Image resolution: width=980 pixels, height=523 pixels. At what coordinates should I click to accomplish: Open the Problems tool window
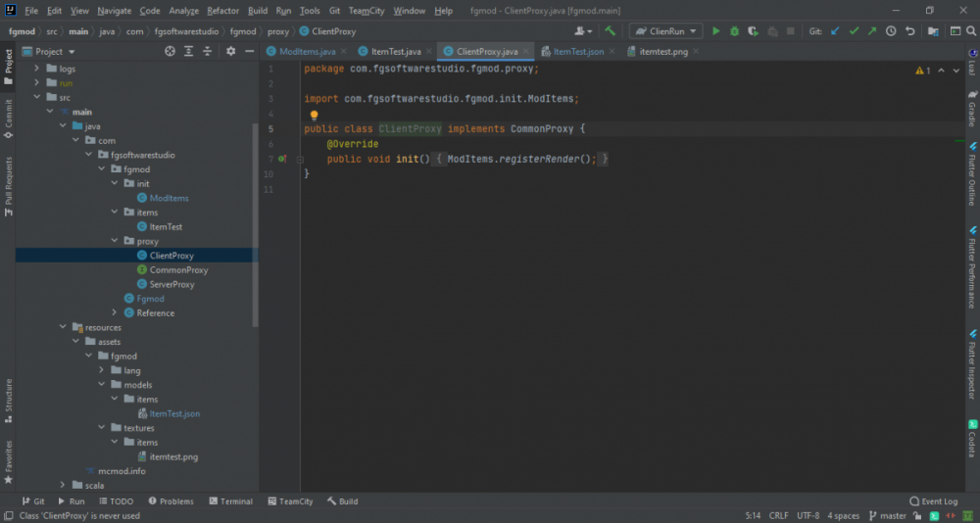171,501
